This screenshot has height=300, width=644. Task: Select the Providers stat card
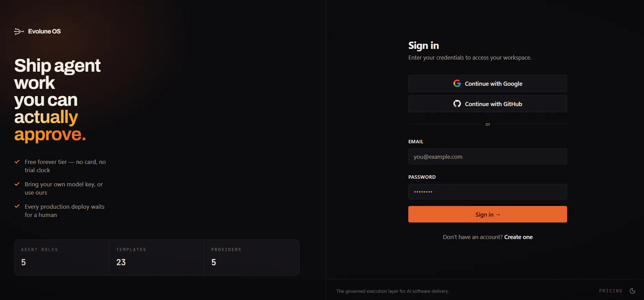pos(252,258)
